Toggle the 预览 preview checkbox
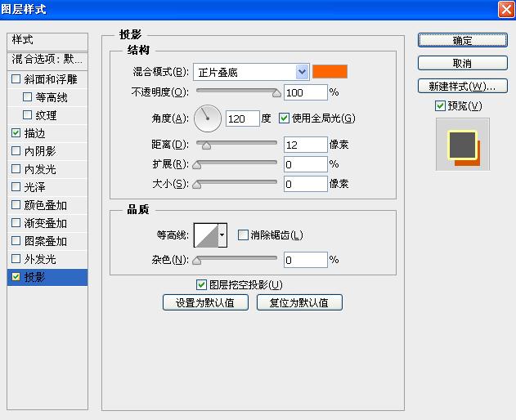 (x=440, y=106)
